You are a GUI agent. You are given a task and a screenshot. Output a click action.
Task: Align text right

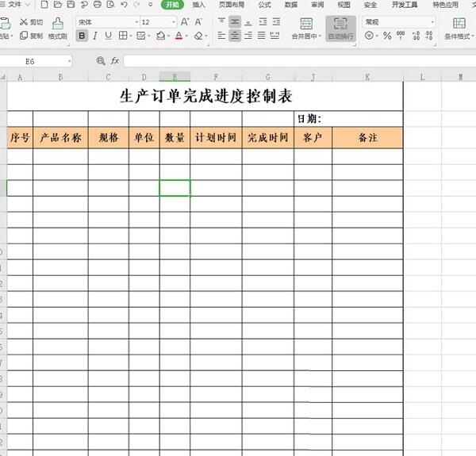[x=248, y=36]
